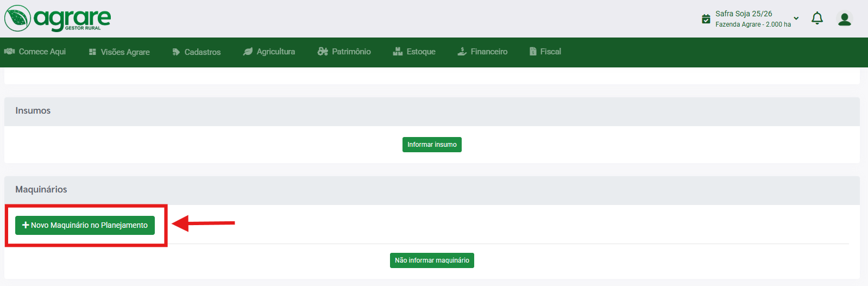Open the Comece Aqui menu
868x286 pixels.
tap(35, 52)
